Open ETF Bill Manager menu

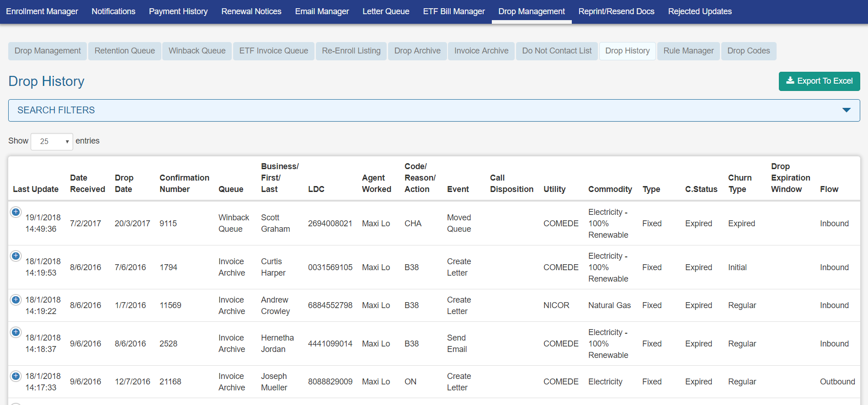pyautogui.click(x=454, y=11)
